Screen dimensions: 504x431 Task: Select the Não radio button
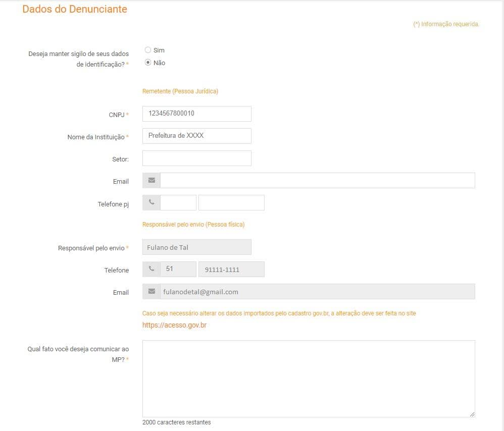(148, 62)
